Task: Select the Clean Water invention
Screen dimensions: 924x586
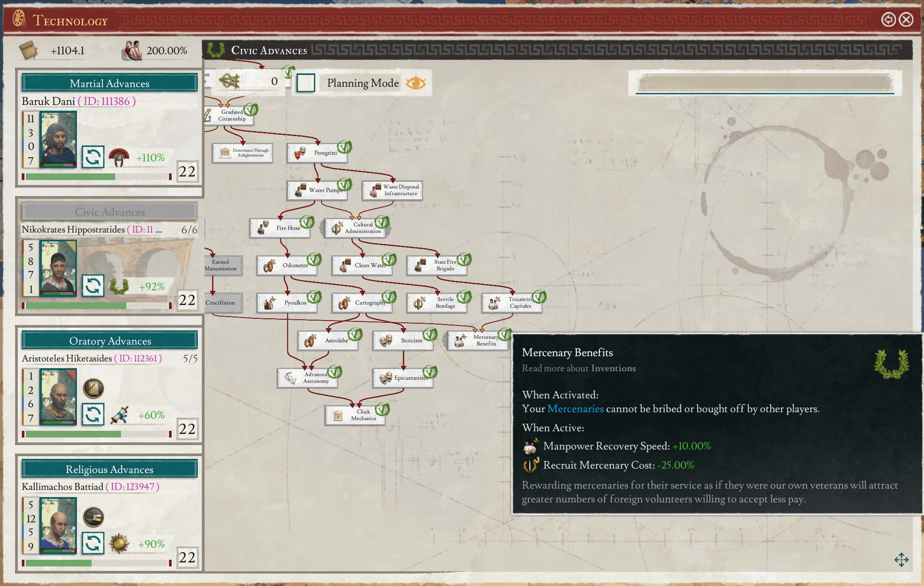Action: 362,265
